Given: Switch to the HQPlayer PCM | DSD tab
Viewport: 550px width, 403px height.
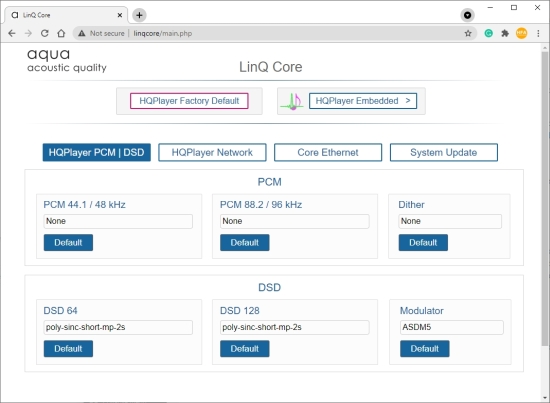Looking at the screenshot, I should (97, 152).
